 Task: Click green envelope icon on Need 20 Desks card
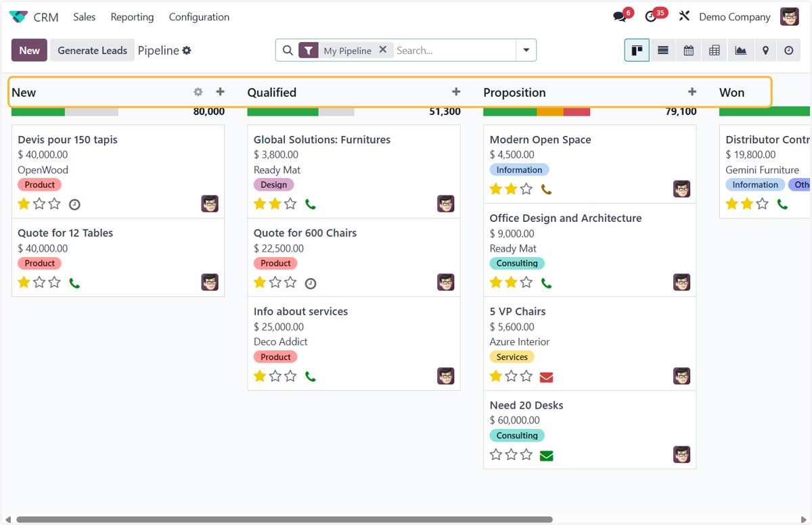point(547,456)
